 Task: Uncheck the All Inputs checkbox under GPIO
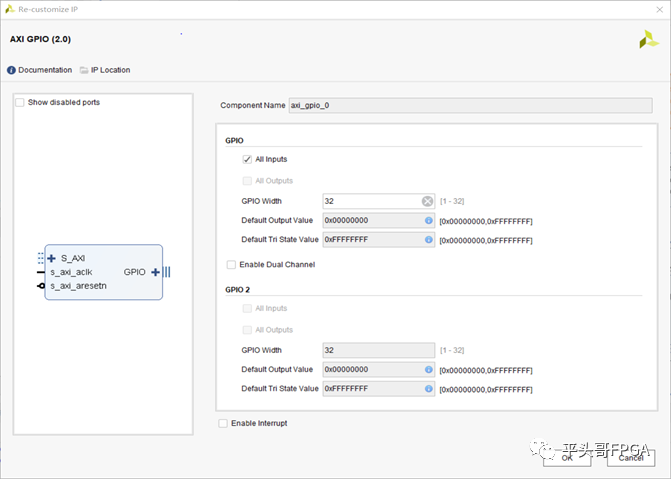click(246, 159)
